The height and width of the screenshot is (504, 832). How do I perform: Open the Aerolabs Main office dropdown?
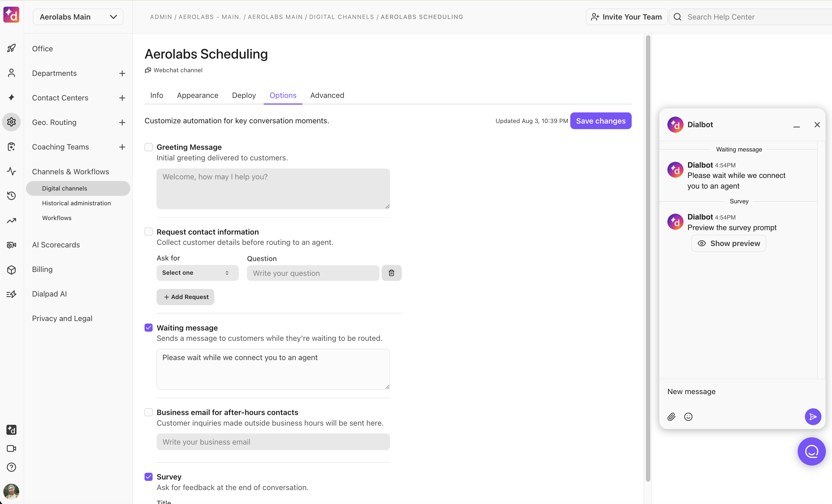(x=78, y=17)
